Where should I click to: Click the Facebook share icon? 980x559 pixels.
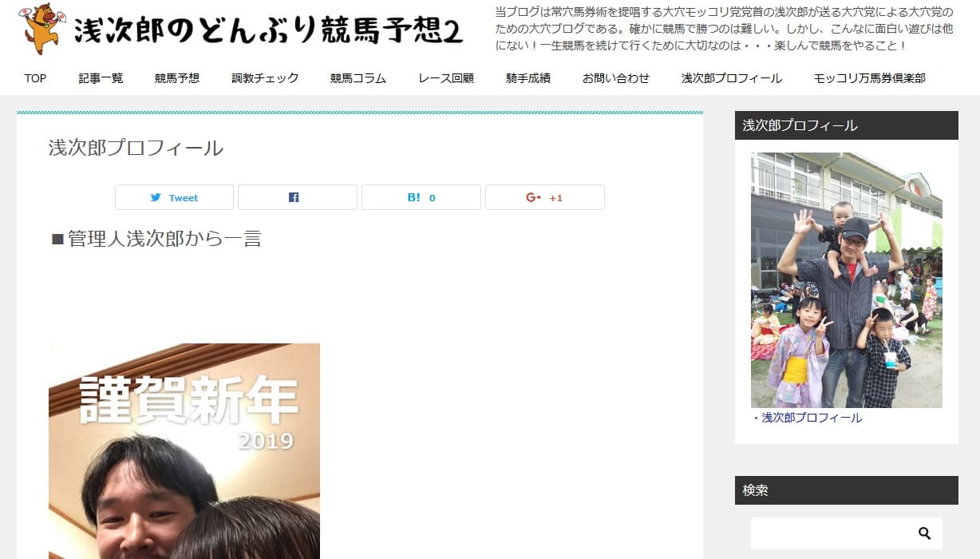(x=294, y=197)
